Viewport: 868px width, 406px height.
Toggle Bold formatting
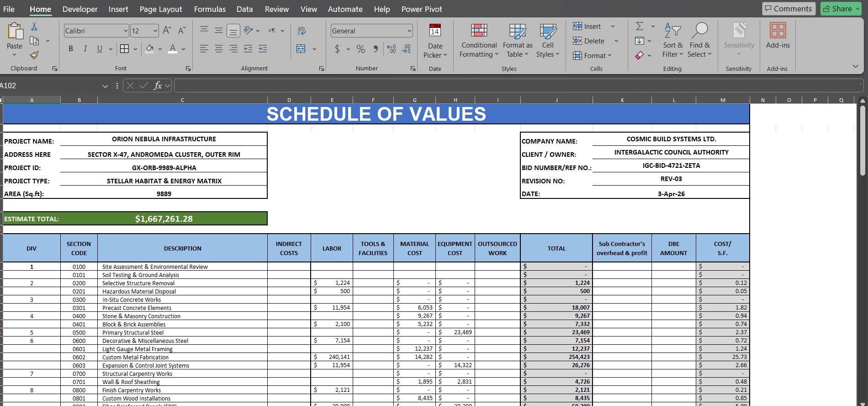tap(71, 48)
